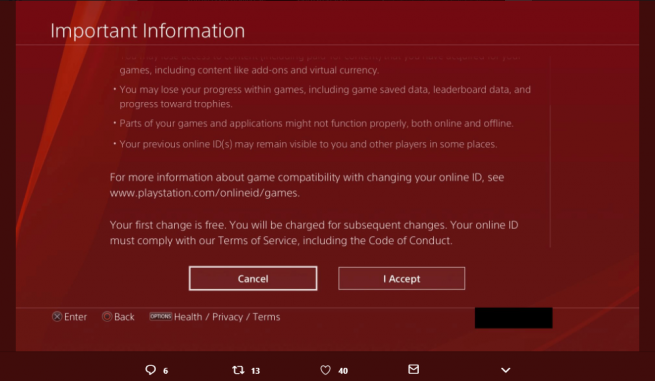Click the Cancel button
655x381 pixels.
tap(253, 278)
